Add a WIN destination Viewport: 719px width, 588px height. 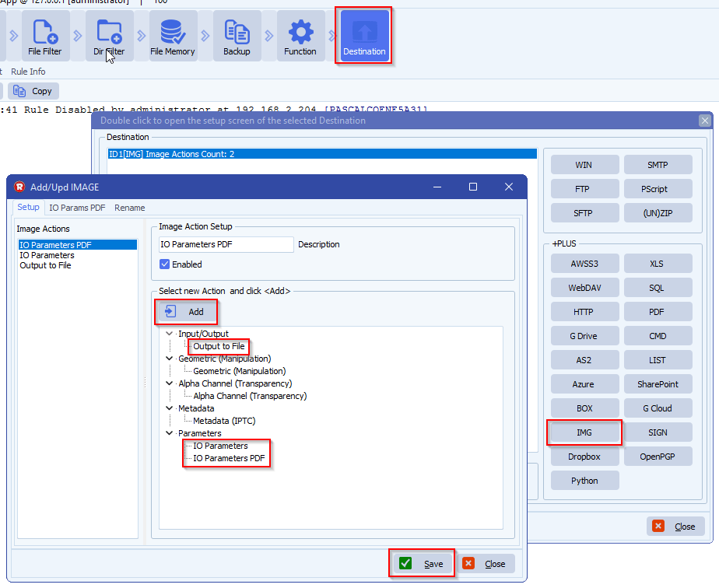coord(584,165)
